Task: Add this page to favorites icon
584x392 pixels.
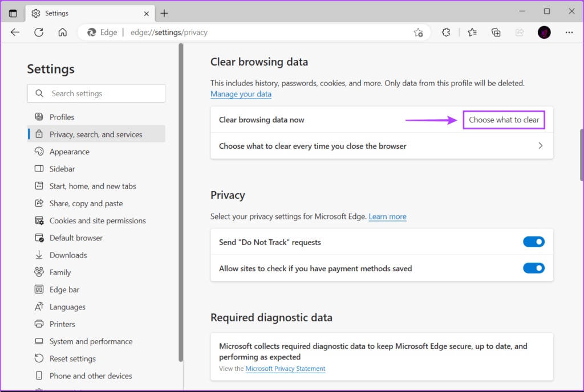Action: click(x=418, y=32)
